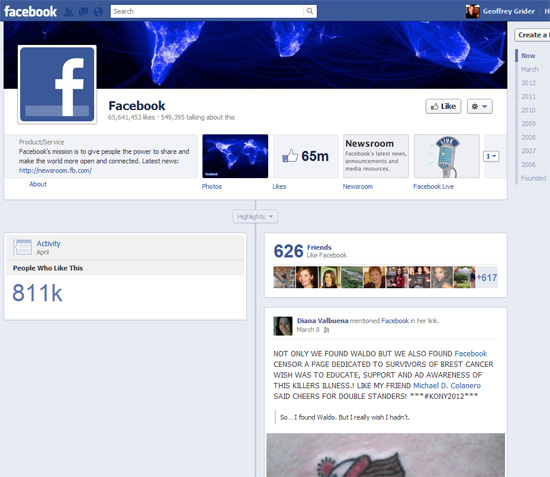Screen dimensions: 550x477
Task: Open Michael D. Colanero tagged link
Action: pos(447,385)
